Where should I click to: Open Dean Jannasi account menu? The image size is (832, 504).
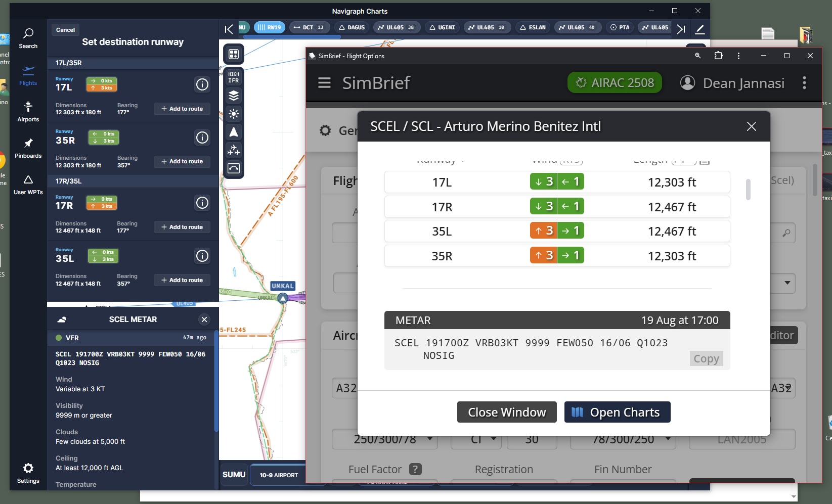point(733,83)
